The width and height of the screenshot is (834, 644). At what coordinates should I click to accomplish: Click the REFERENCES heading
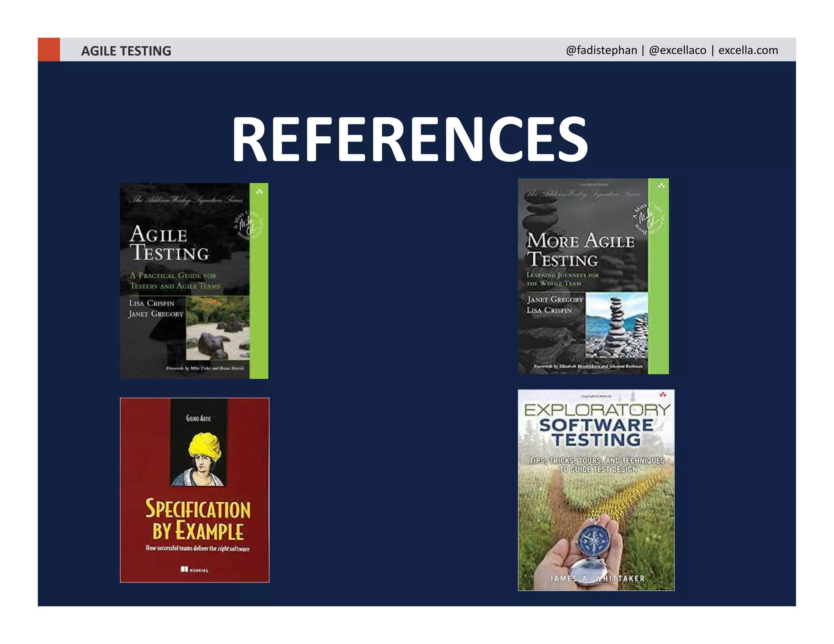click(410, 139)
